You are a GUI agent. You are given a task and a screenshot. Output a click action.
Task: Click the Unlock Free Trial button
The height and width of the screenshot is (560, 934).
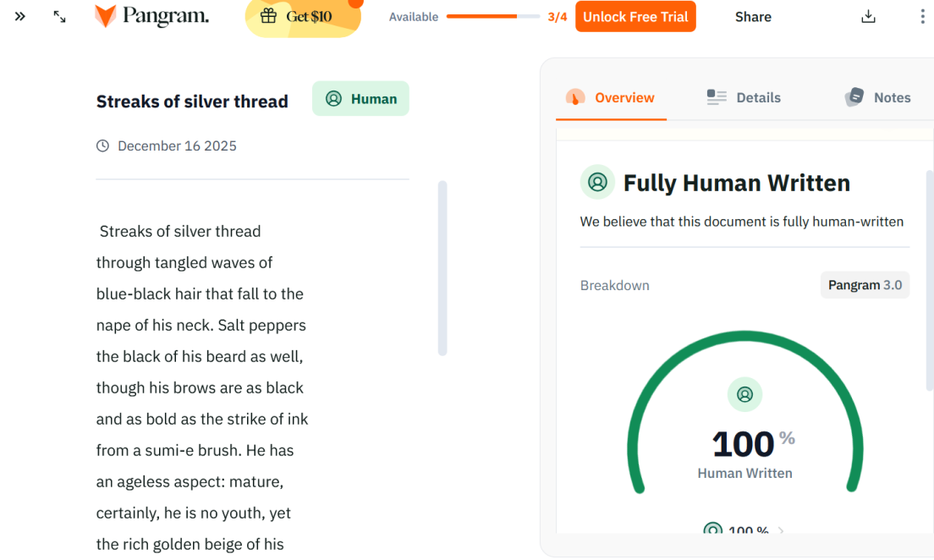coord(635,17)
